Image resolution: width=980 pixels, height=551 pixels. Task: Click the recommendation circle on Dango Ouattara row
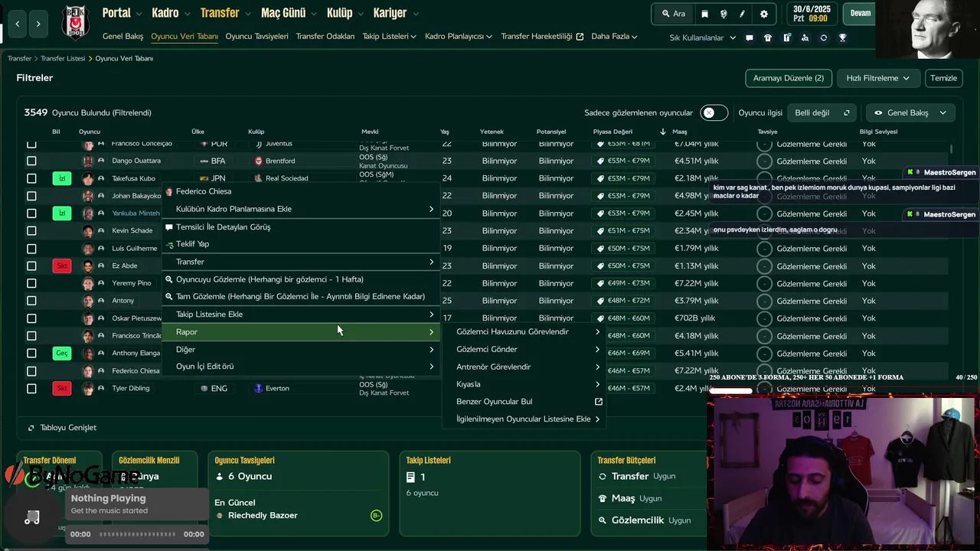pyautogui.click(x=764, y=161)
